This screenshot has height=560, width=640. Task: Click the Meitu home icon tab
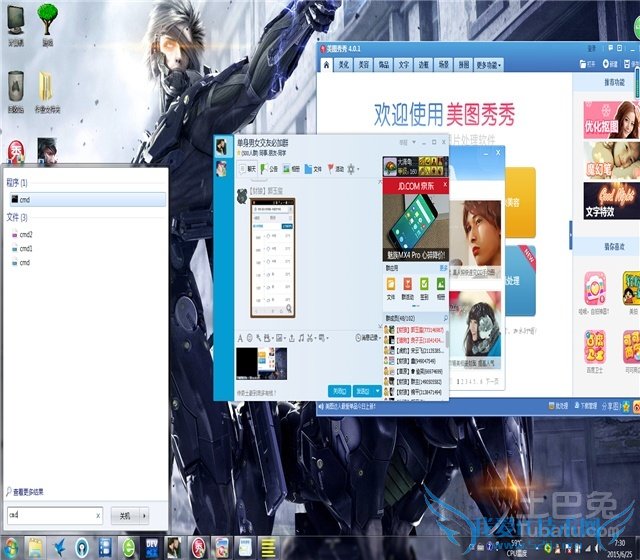point(327,64)
